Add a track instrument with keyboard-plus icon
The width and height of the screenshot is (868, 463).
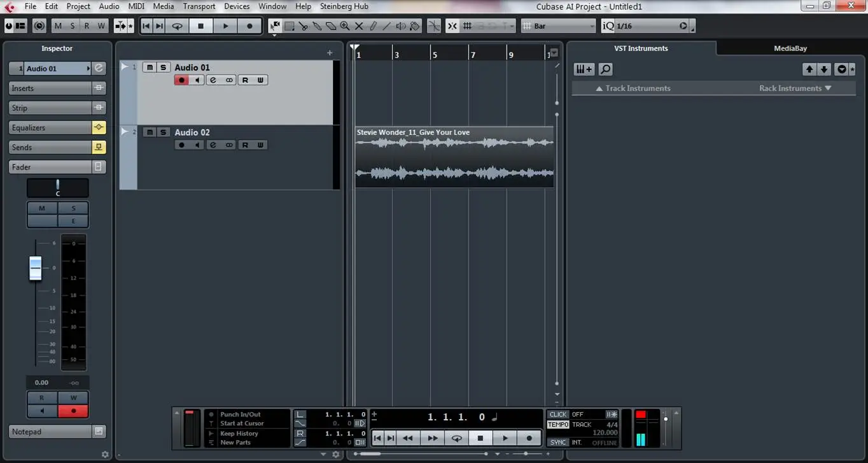coord(584,69)
